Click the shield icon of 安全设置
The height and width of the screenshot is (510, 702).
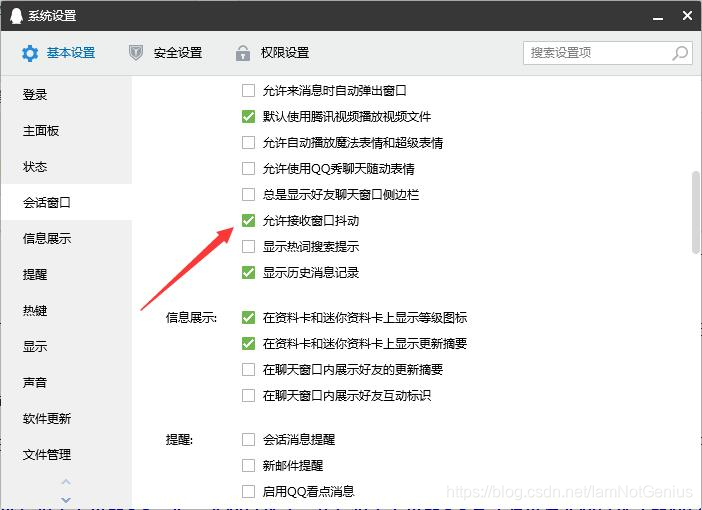(x=136, y=53)
